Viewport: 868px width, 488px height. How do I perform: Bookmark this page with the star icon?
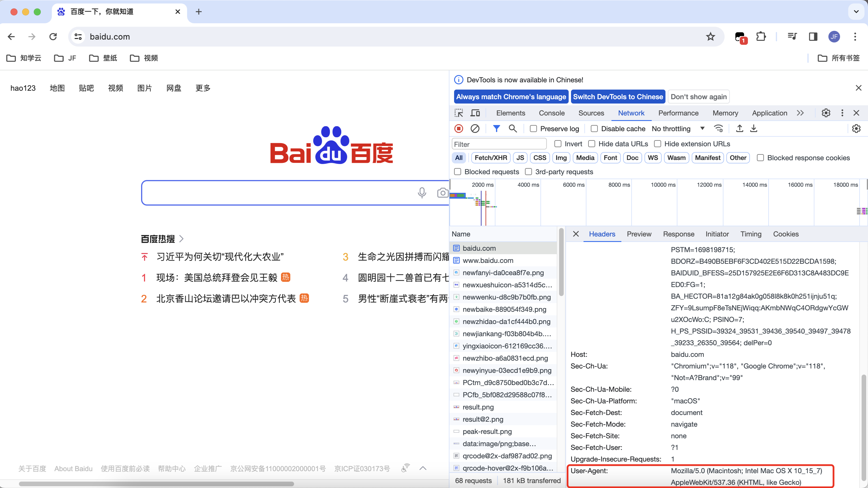coord(710,36)
